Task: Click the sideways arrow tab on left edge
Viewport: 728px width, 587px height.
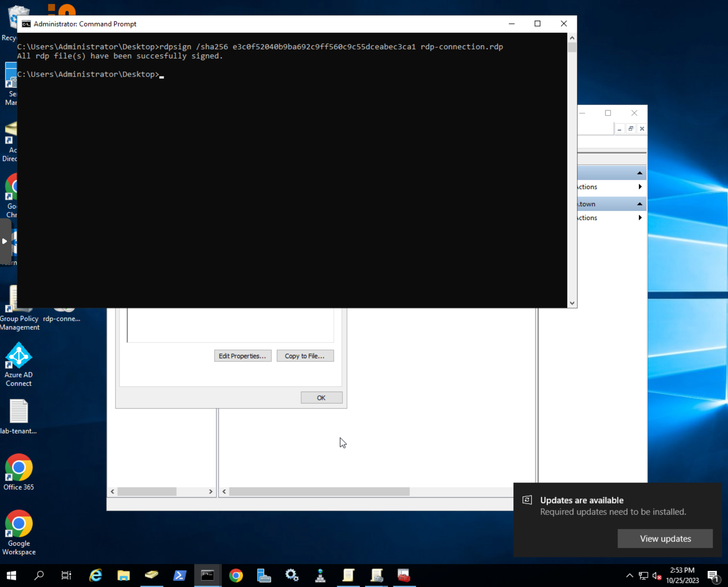Action: 5,241
